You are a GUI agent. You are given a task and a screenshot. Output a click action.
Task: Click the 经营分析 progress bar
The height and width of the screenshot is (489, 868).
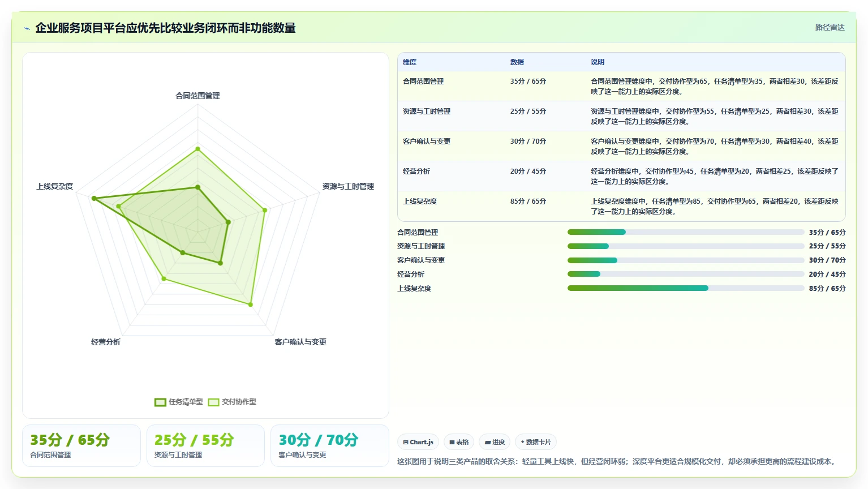686,274
